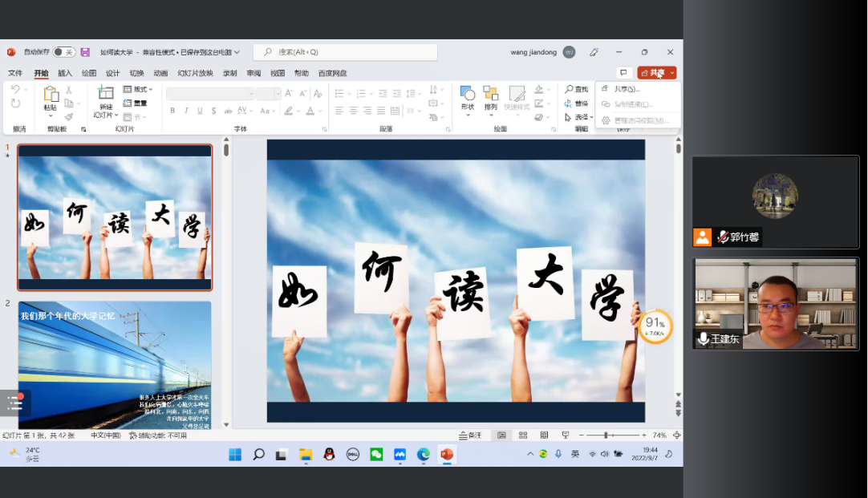Select 共享(S)... from the share menu
The height and width of the screenshot is (498, 868).
tap(627, 89)
